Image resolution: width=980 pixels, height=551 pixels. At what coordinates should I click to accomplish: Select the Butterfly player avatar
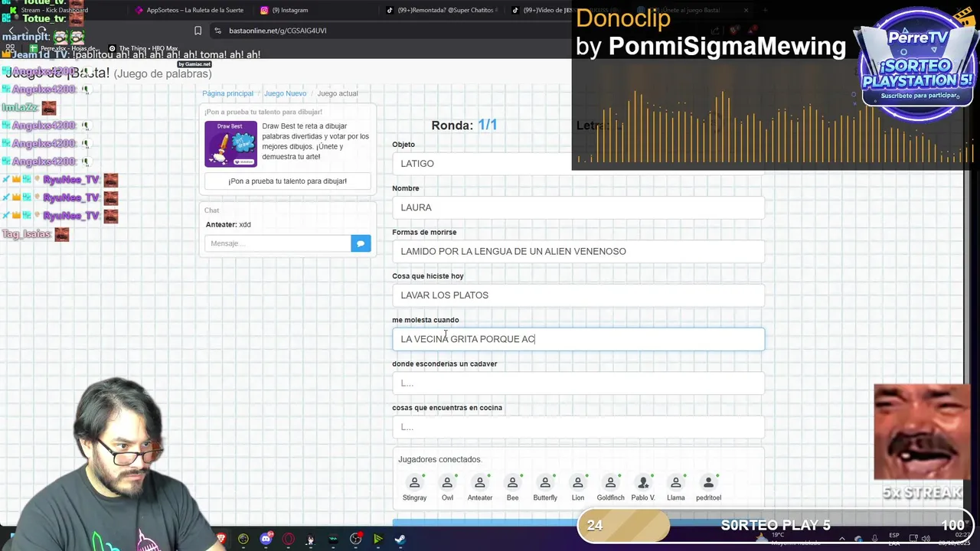click(545, 483)
